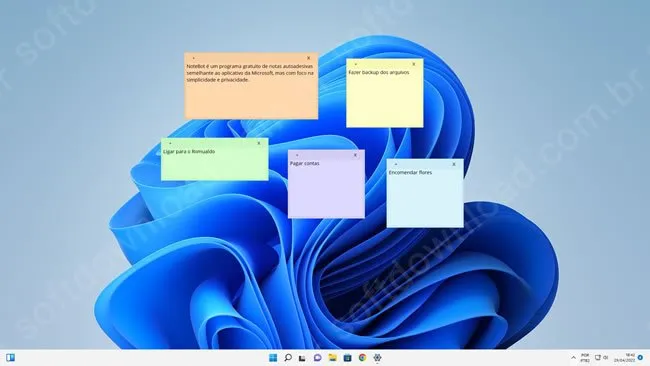Click the 'simplicidade e privacidade' line in orange note
The width and height of the screenshot is (650, 366).
pos(218,80)
